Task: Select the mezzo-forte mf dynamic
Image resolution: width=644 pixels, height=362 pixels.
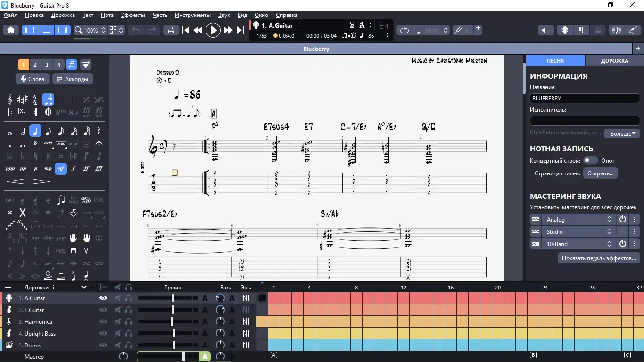Action: (x=61, y=168)
